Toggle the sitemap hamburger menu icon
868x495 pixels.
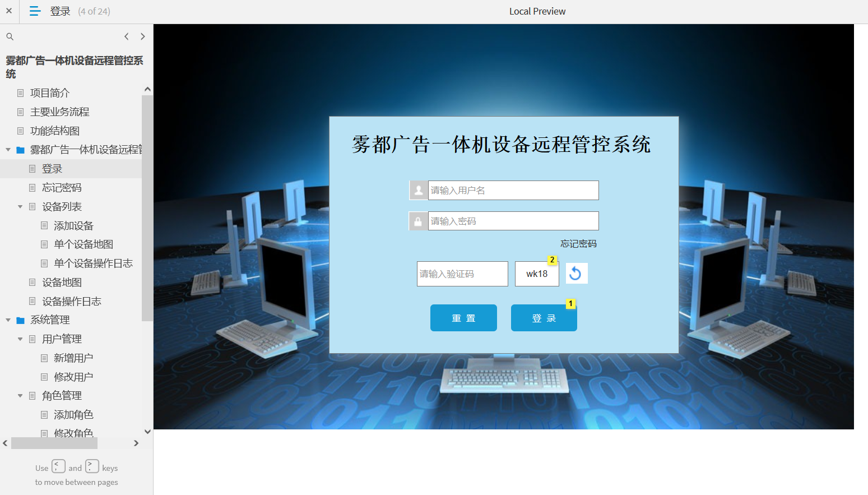click(35, 11)
